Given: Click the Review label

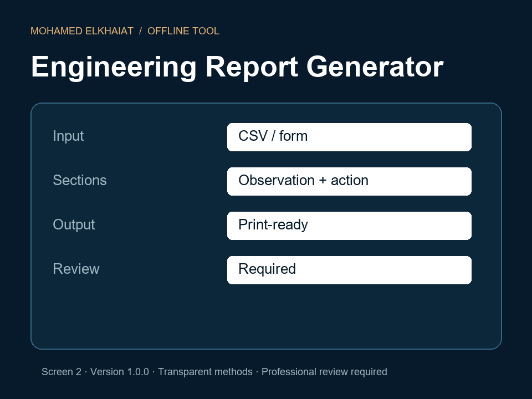Looking at the screenshot, I should pyautogui.click(x=76, y=269).
